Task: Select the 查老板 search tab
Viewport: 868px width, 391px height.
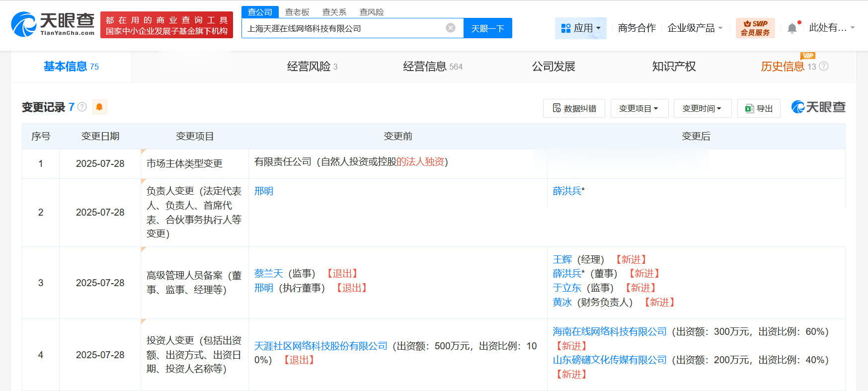Action: tap(297, 12)
